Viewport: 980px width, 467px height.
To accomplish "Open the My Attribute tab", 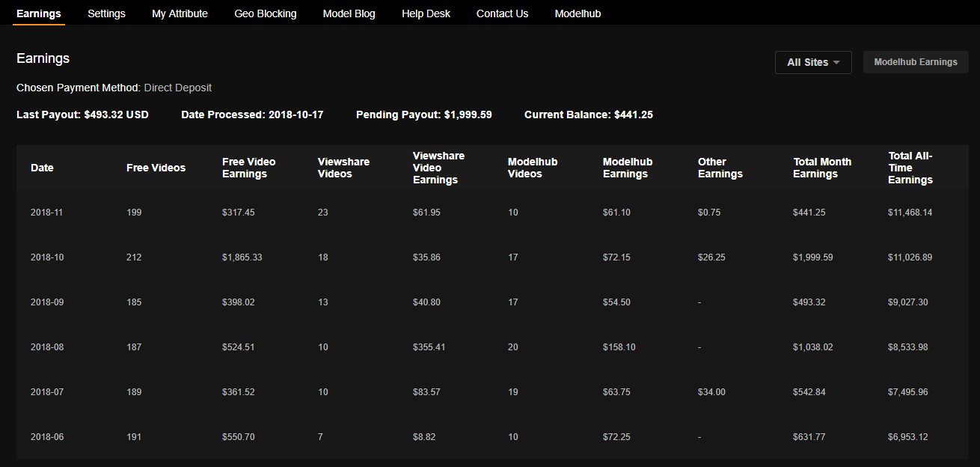I will click(x=180, y=13).
